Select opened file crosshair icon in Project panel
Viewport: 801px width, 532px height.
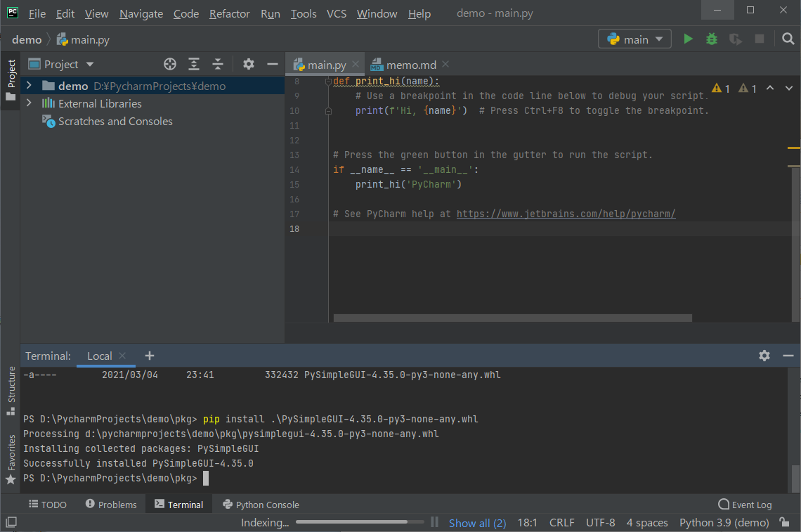[x=170, y=64]
